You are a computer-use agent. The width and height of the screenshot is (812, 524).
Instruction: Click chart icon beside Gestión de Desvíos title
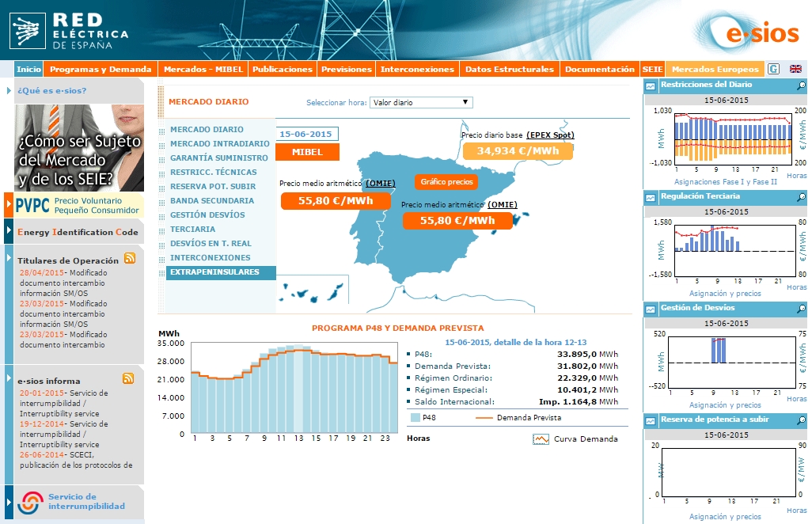651,309
